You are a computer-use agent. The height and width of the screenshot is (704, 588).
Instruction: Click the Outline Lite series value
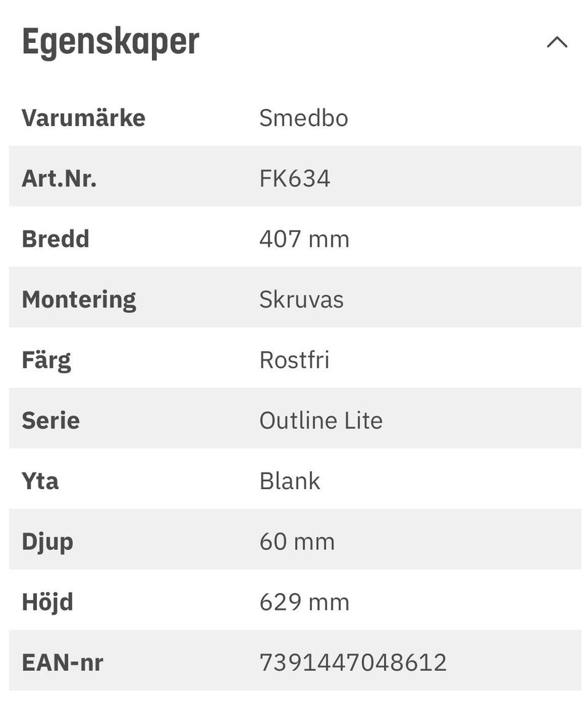(x=320, y=421)
